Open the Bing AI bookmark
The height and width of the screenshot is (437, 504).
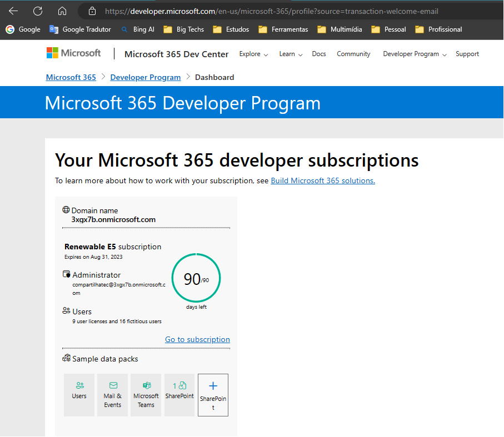(137, 29)
